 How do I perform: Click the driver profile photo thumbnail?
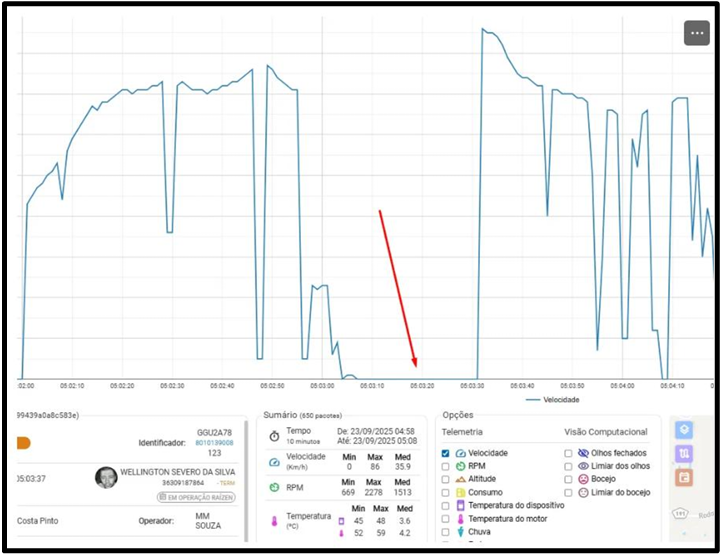pyautogui.click(x=106, y=477)
